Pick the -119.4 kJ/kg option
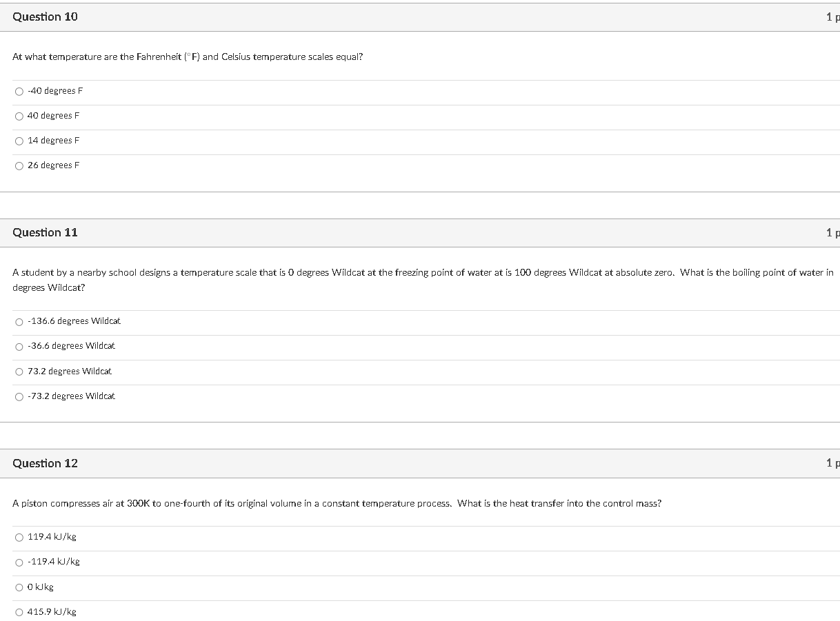Image resolution: width=840 pixels, height=621 pixels. point(19,562)
